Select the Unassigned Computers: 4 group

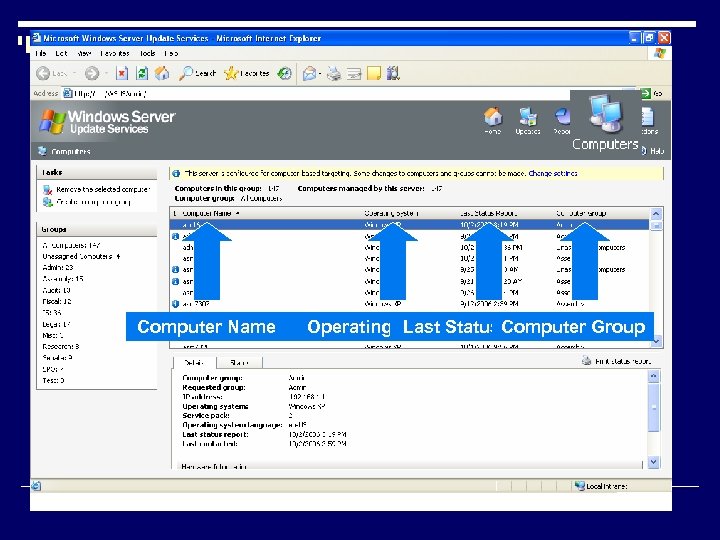tap(81, 256)
